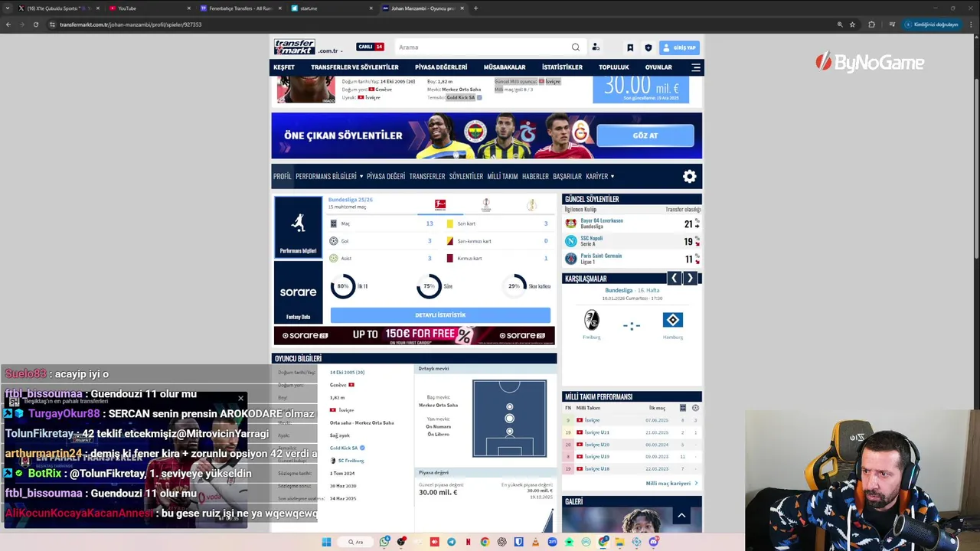
Task: Click the Skor katkısı 29% progress ring
Action: click(514, 286)
